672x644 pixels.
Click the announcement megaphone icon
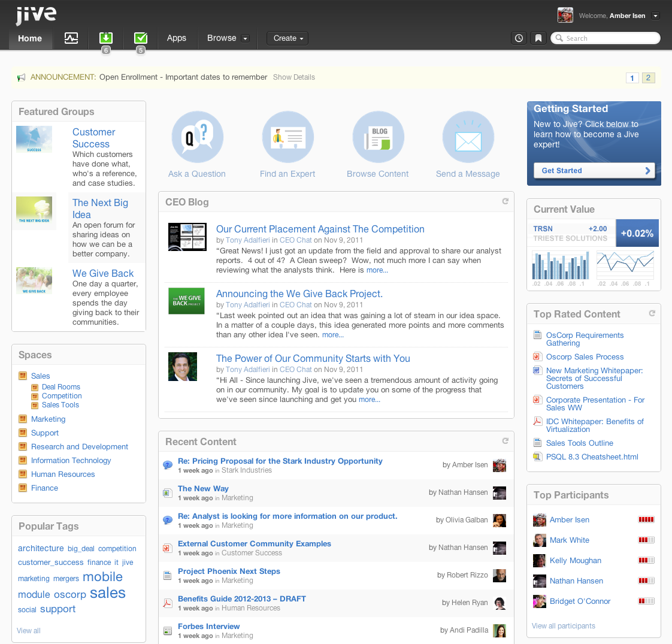(x=21, y=78)
